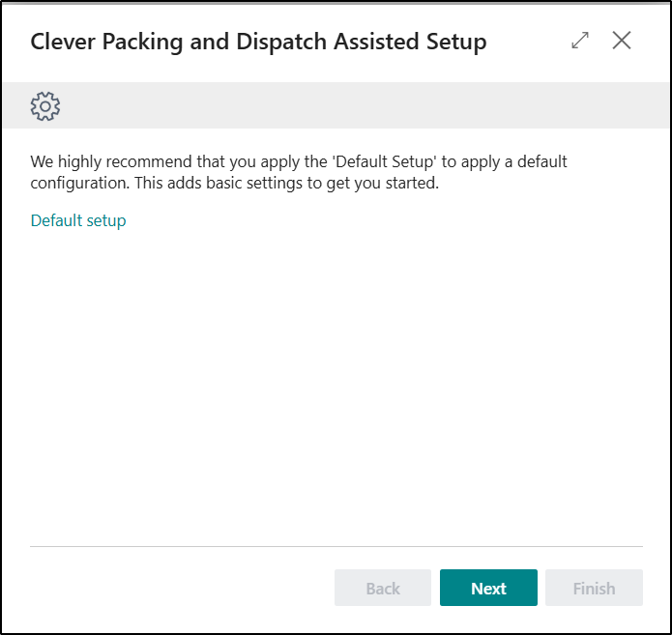Click the word 'Dispatch' in the dialog heading

click(281, 42)
